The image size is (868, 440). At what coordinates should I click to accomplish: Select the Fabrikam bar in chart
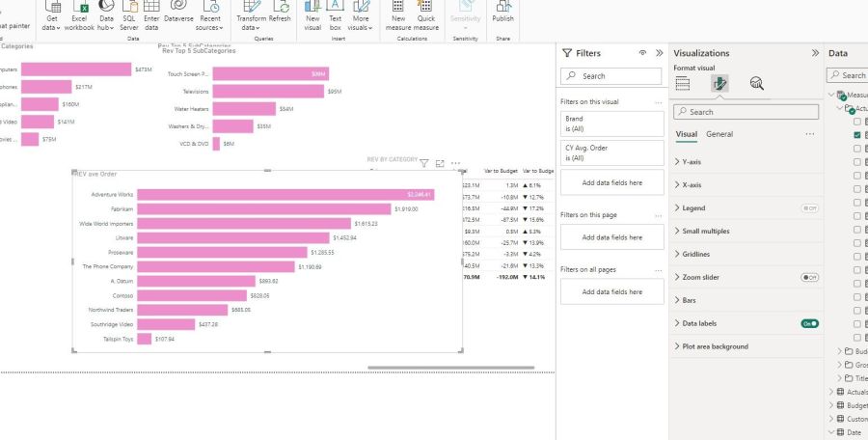264,209
